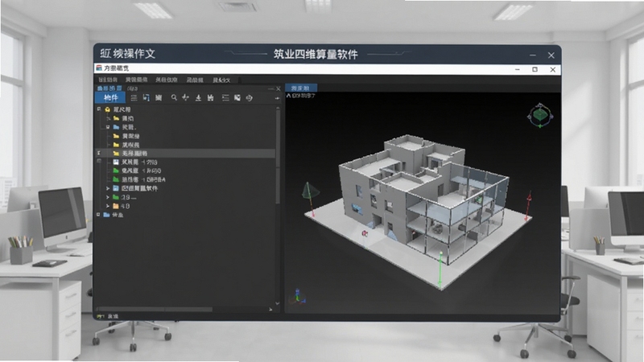This screenshot has height=362, width=644.
Task: Collapse the box beside the indented blue folder node
Action: (108, 127)
